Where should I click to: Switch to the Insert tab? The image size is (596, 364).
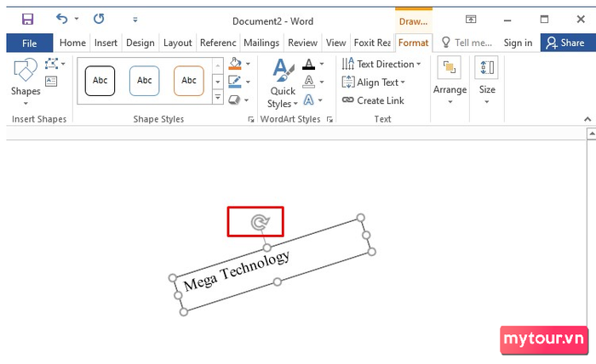(106, 43)
